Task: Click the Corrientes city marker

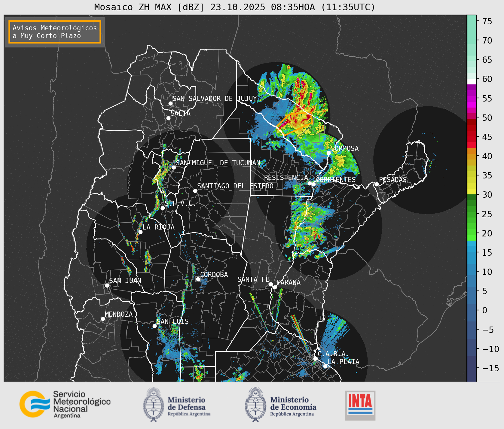Action: pos(313,184)
